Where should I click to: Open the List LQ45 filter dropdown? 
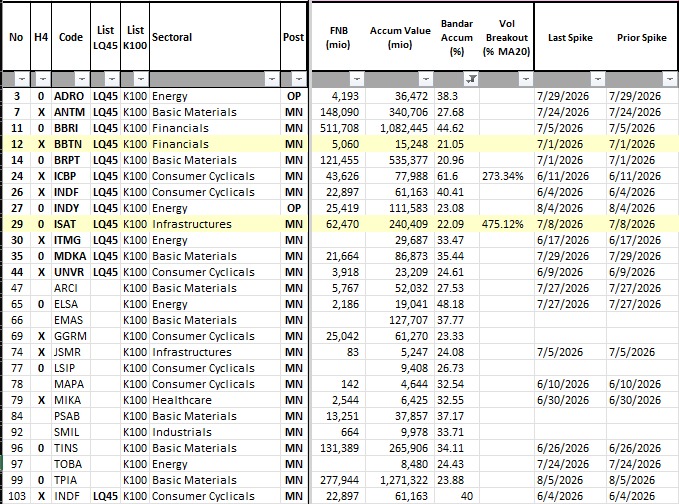click(112, 79)
